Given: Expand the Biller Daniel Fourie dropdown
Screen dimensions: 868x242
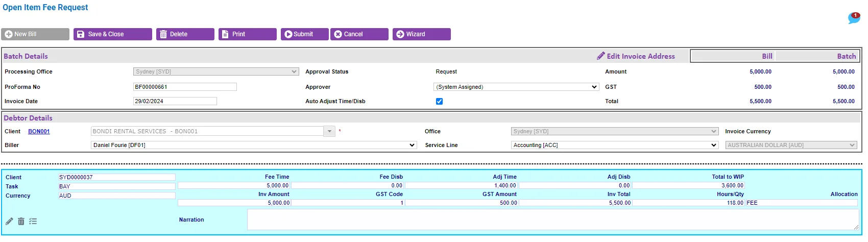Looking at the screenshot, I should (254, 145).
